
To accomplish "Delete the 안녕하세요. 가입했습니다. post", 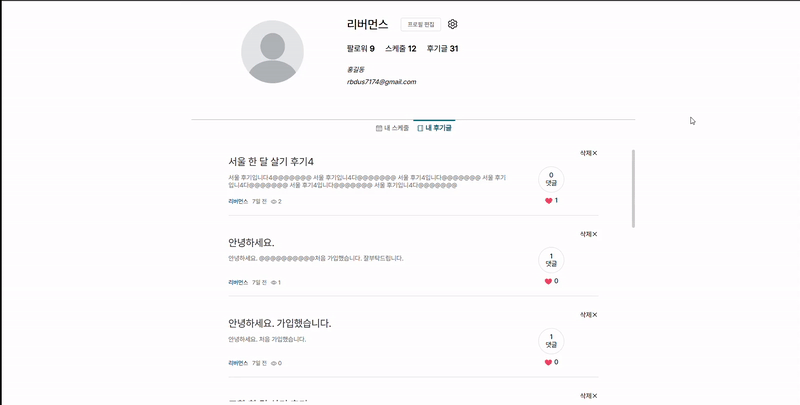I will click(588, 315).
